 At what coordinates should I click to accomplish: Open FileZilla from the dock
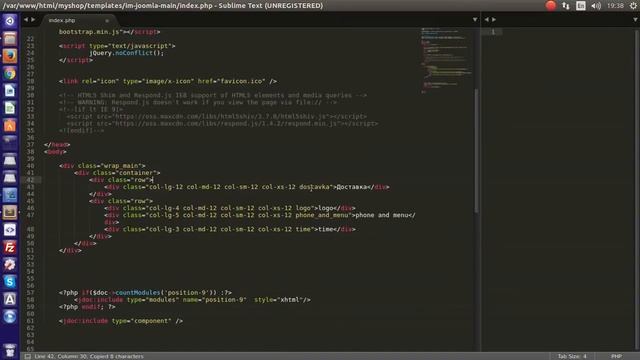click(10, 247)
